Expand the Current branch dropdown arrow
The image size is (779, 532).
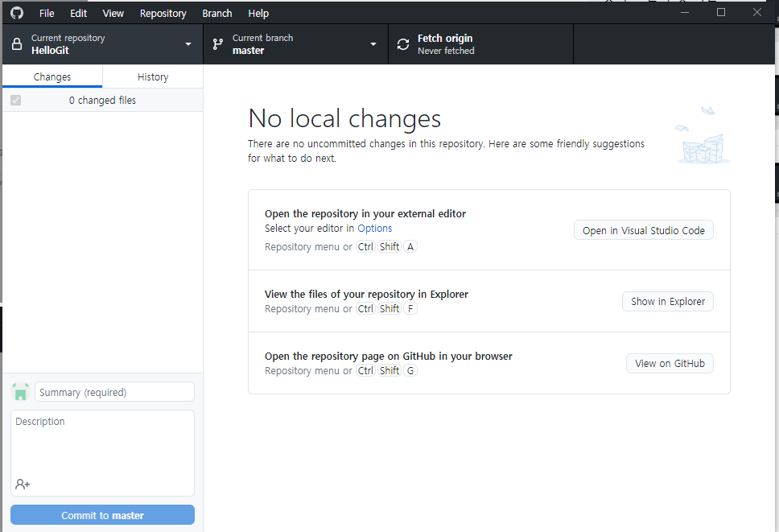(373, 44)
